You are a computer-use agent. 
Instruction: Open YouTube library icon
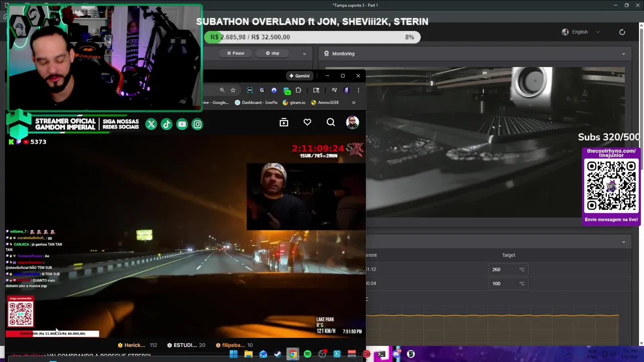point(284,122)
